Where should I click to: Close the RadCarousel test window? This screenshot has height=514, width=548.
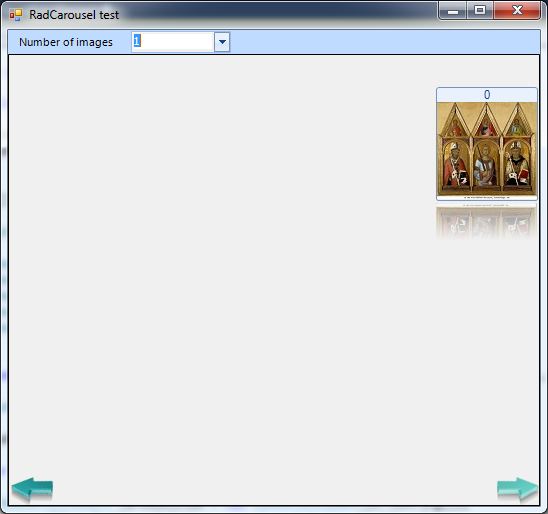517,11
